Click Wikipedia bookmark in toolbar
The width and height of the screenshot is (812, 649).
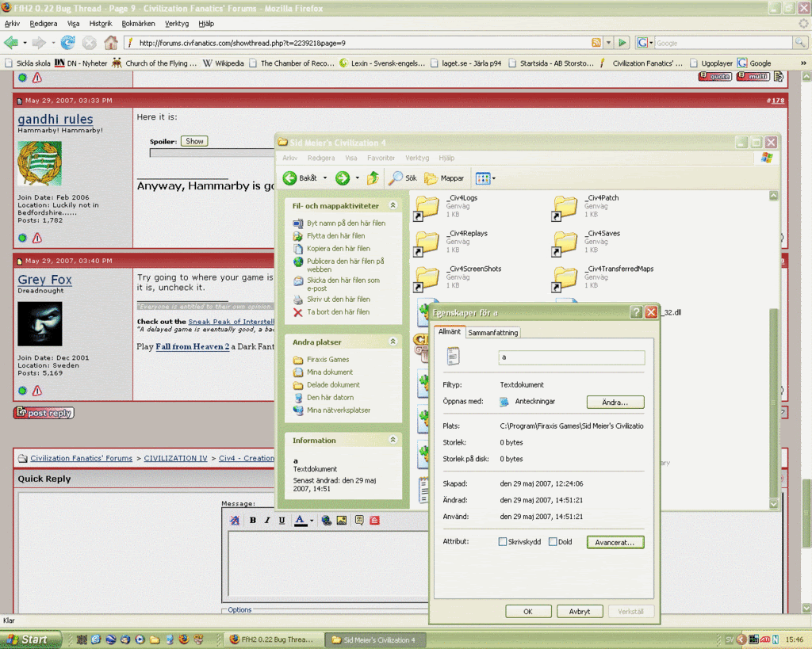click(x=224, y=63)
